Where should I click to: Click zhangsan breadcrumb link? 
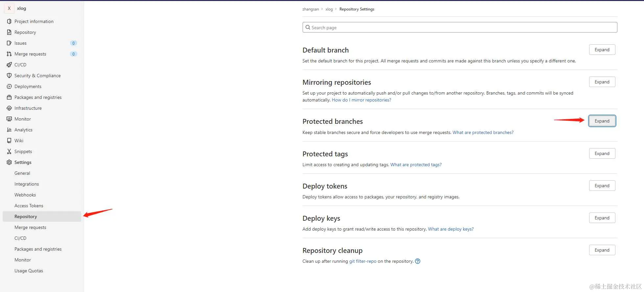click(x=310, y=9)
